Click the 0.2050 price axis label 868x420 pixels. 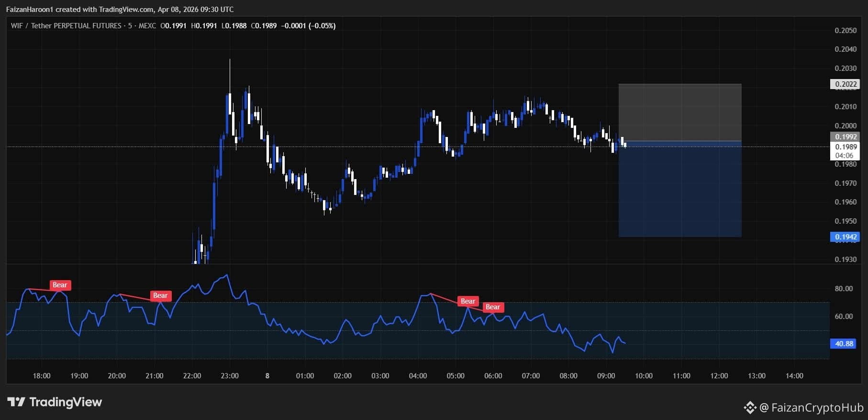click(x=846, y=30)
